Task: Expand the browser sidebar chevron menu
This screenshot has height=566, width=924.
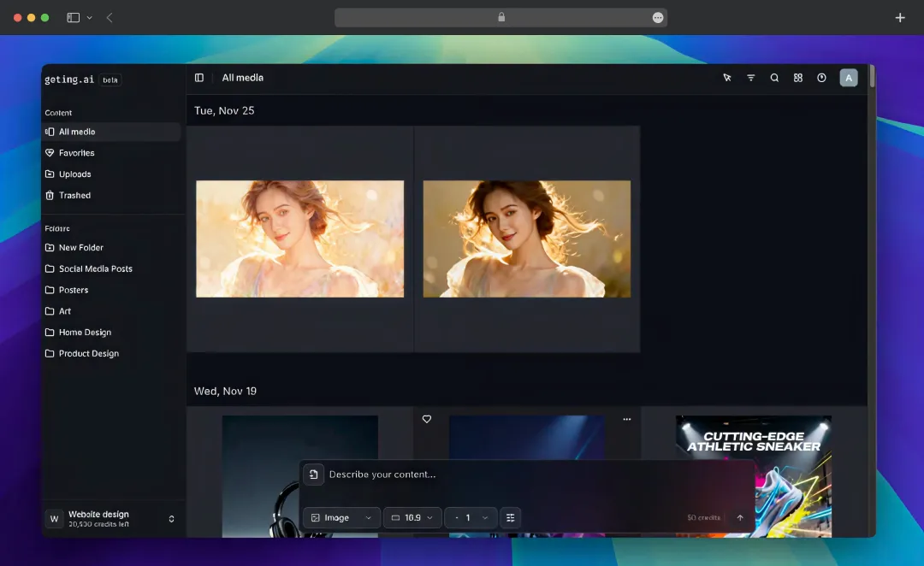Action: (x=90, y=18)
